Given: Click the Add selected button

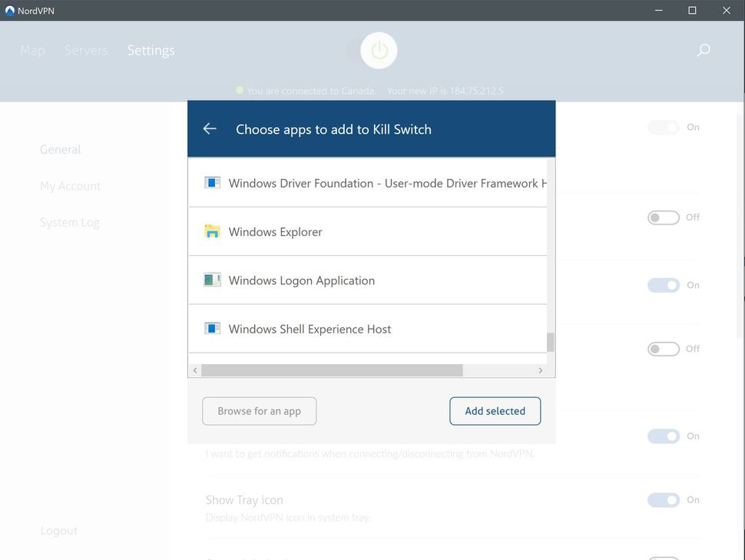Looking at the screenshot, I should [495, 411].
